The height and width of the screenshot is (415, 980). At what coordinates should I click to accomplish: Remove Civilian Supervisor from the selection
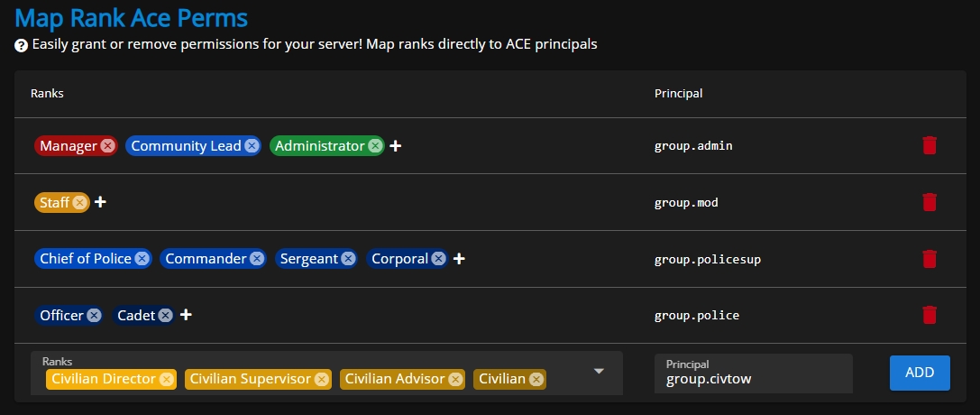coord(321,379)
